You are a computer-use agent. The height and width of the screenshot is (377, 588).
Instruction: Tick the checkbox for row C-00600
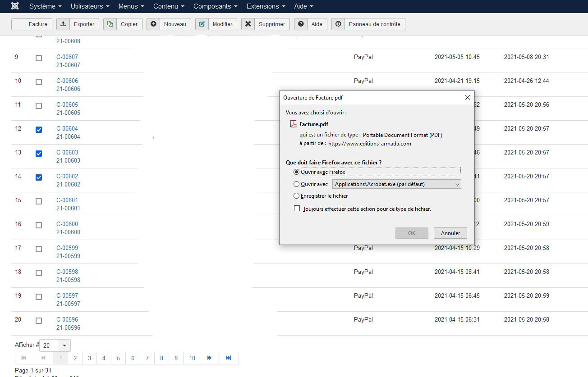39,225
